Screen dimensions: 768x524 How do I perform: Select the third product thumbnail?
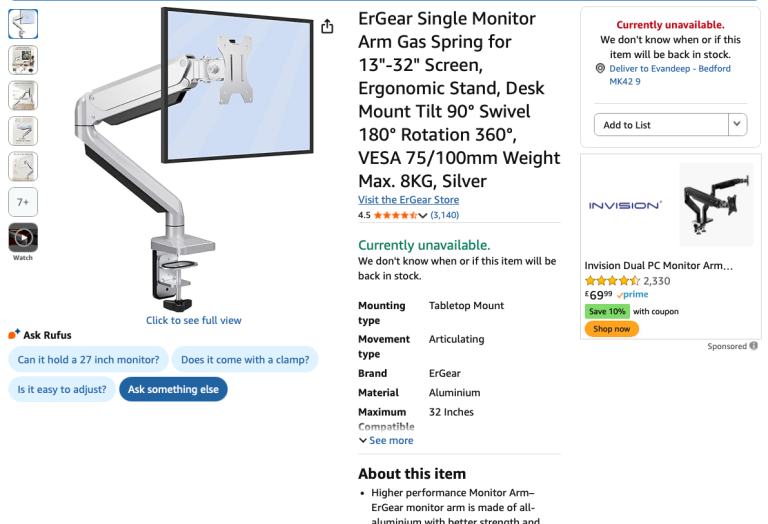point(23,96)
